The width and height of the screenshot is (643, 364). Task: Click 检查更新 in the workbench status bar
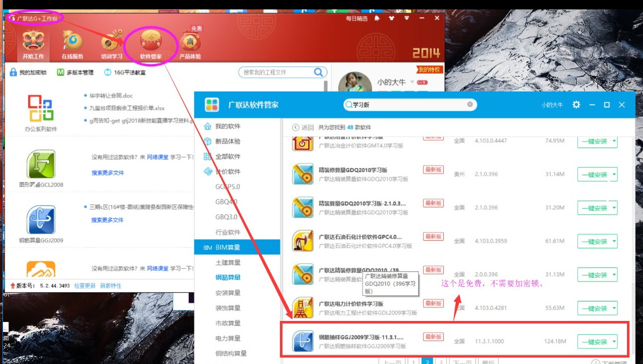[x=85, y=286]
